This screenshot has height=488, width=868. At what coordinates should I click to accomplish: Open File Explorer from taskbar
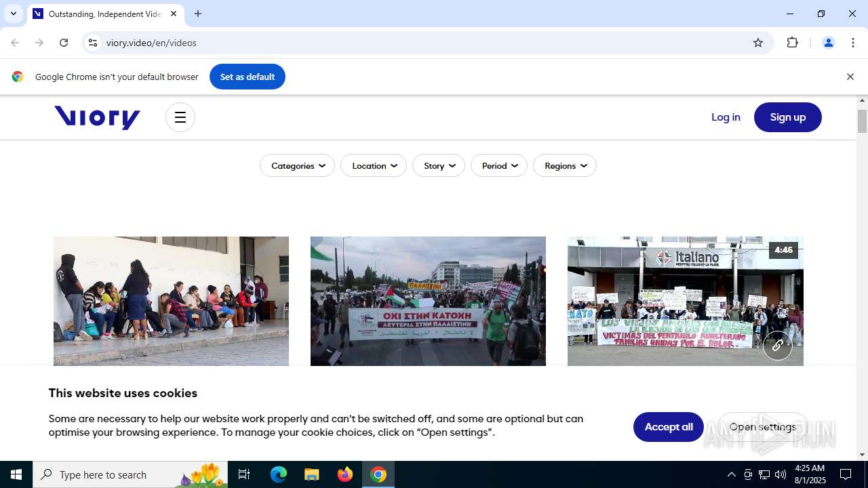tap(312, 474)
